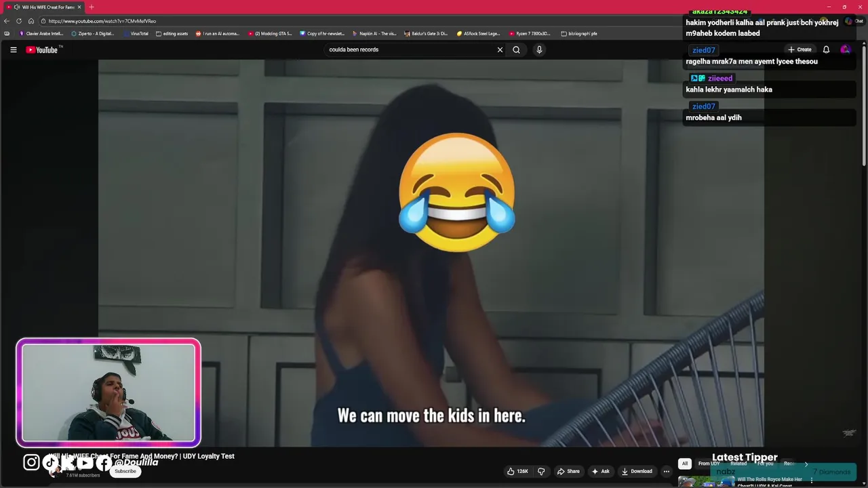Open the Create menu
868x488 pixels.
[800, 49]
